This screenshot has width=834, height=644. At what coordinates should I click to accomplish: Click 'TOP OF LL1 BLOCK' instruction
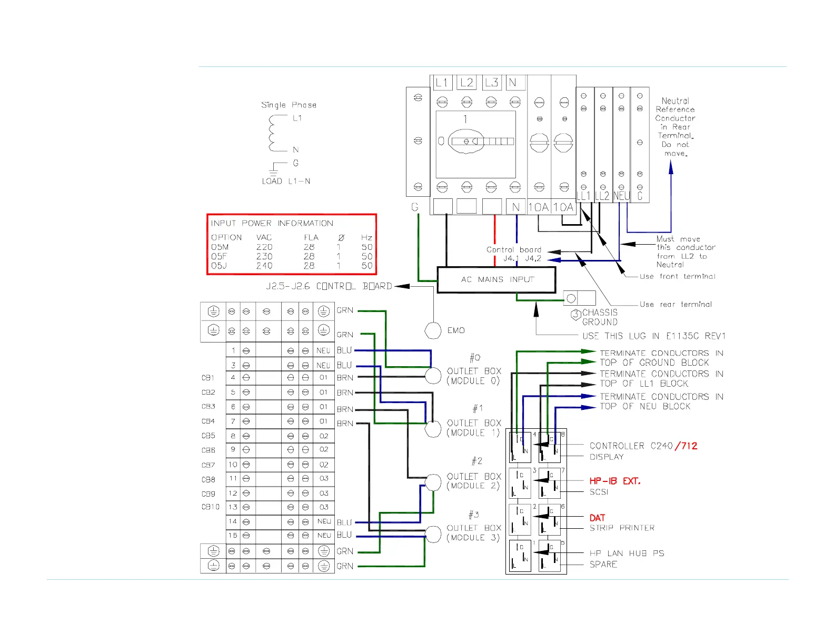point(644,384)
